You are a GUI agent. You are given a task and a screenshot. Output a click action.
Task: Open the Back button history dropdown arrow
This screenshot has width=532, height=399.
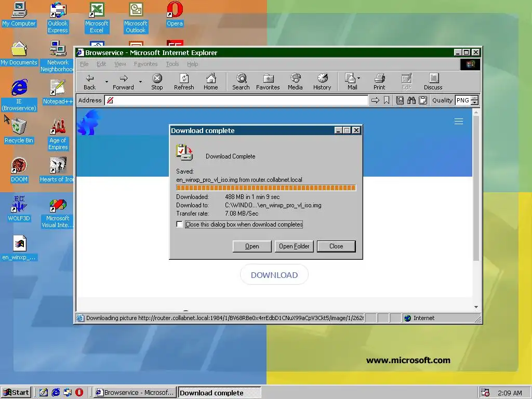tap(107, 82)
